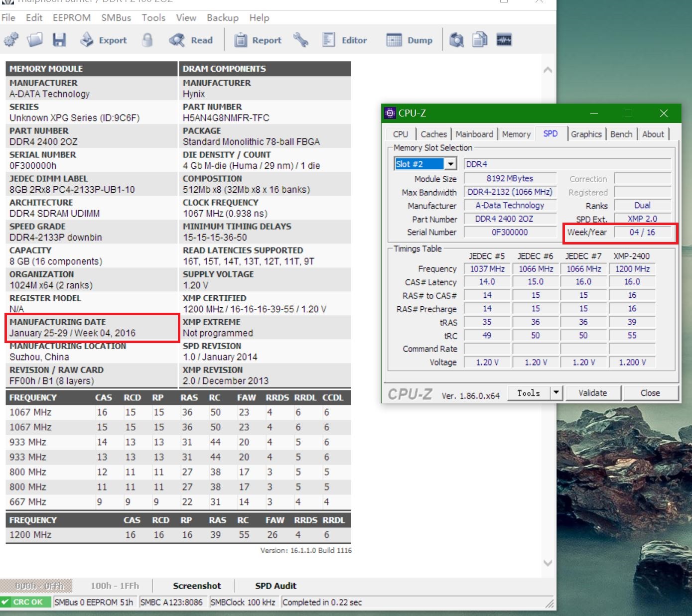Image resolution: width=692 pixels, height=616 pixels.
Task: Click the open folder icon
Action: pyautogui.click(x=35, y=40)
